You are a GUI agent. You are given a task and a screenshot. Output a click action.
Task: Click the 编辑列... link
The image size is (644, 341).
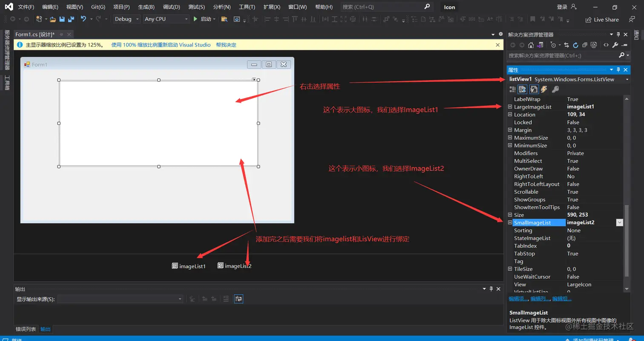click(x=540, y=299)
